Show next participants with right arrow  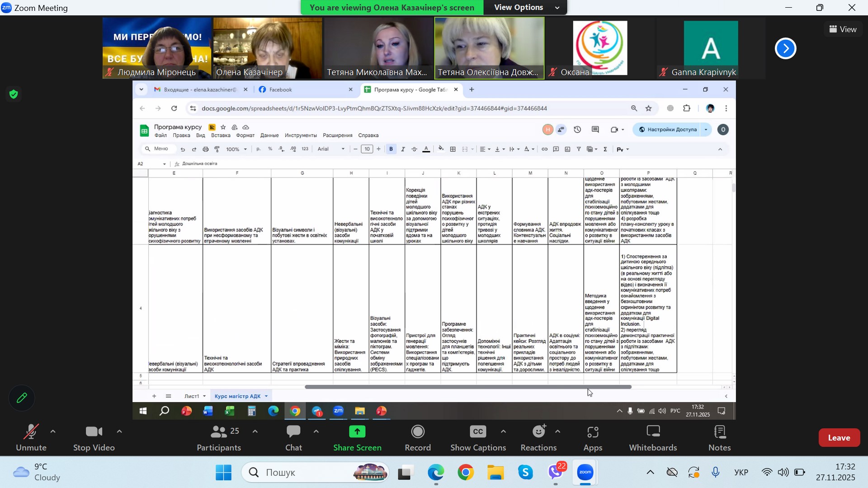coord(785,48)
